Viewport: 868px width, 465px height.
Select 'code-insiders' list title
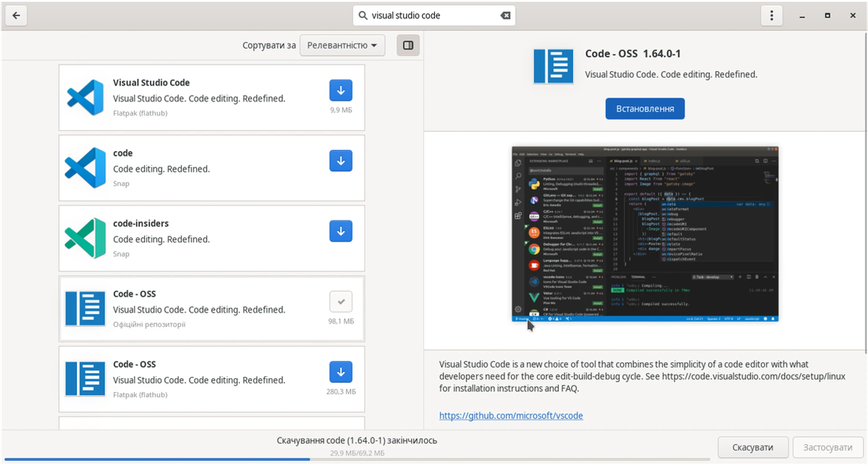point(141,223)
